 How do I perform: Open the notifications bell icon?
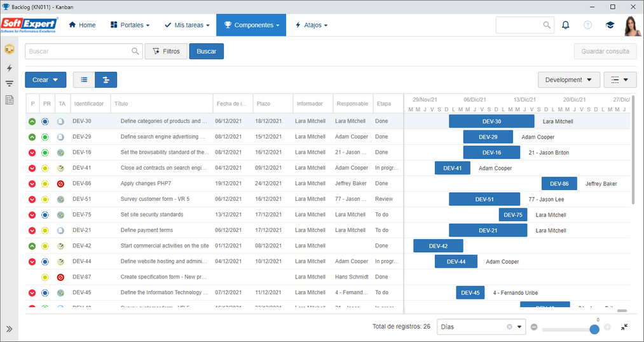pyautogui.click(x=566, y=25)
